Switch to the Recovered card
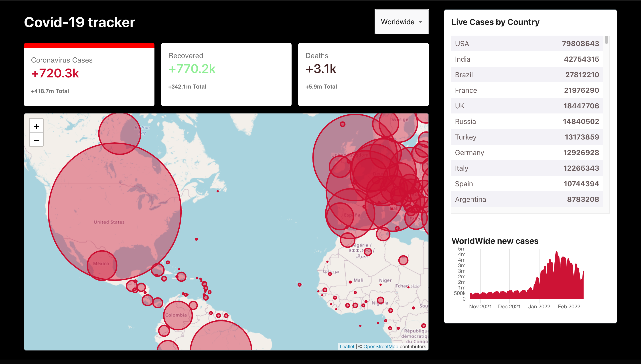 (226, 75)
